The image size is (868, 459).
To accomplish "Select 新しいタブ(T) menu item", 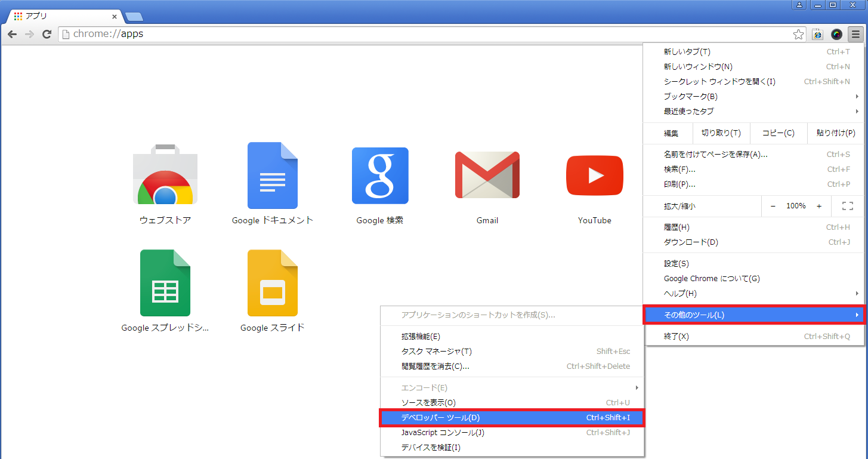I will (x=754, y=52).
